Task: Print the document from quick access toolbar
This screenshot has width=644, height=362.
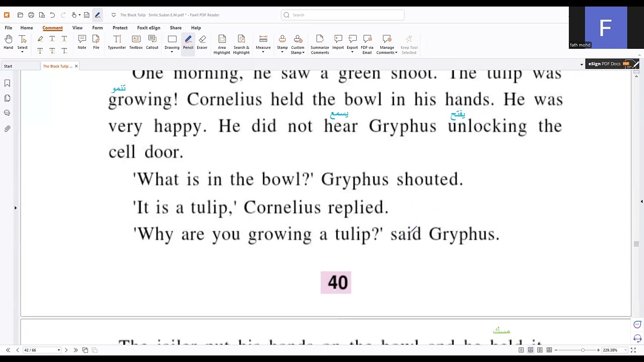Action: [31, 15]
